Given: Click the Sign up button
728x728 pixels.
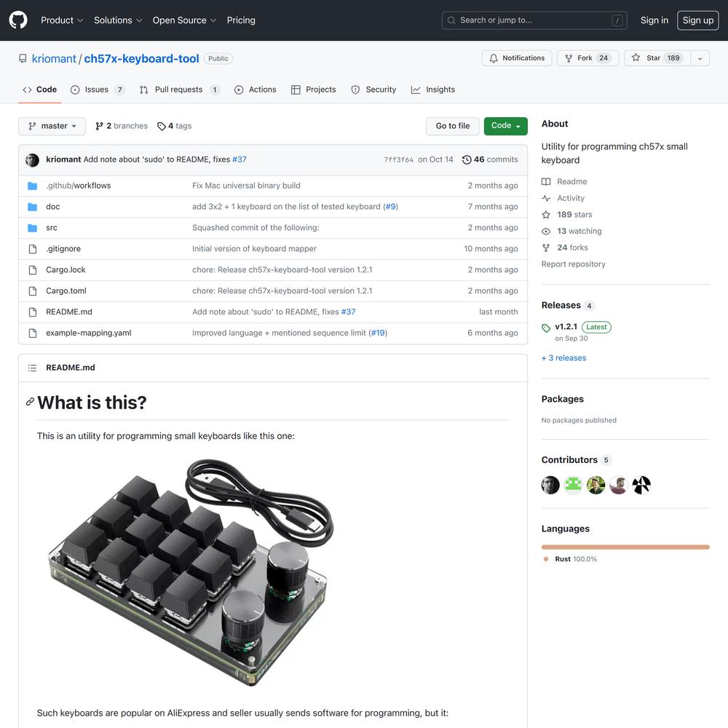Looking at the screenshot, I should [x=698, y=20].
